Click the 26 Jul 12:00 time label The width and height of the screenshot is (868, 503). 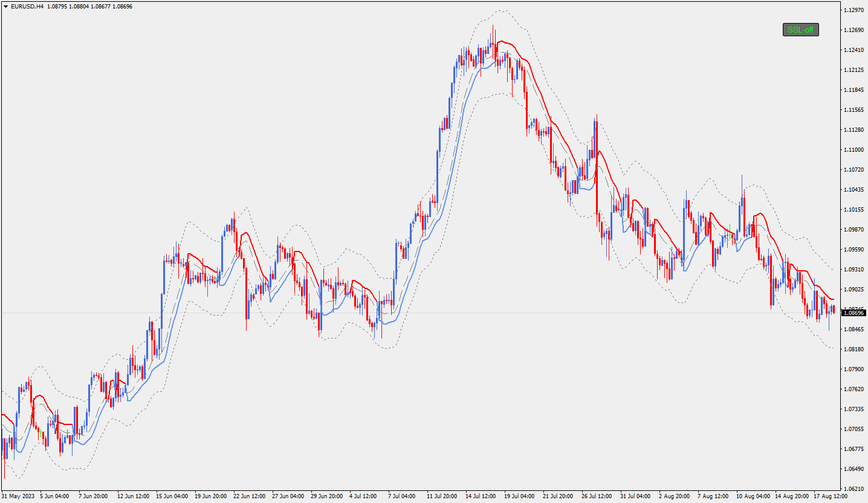coord(597,496)
